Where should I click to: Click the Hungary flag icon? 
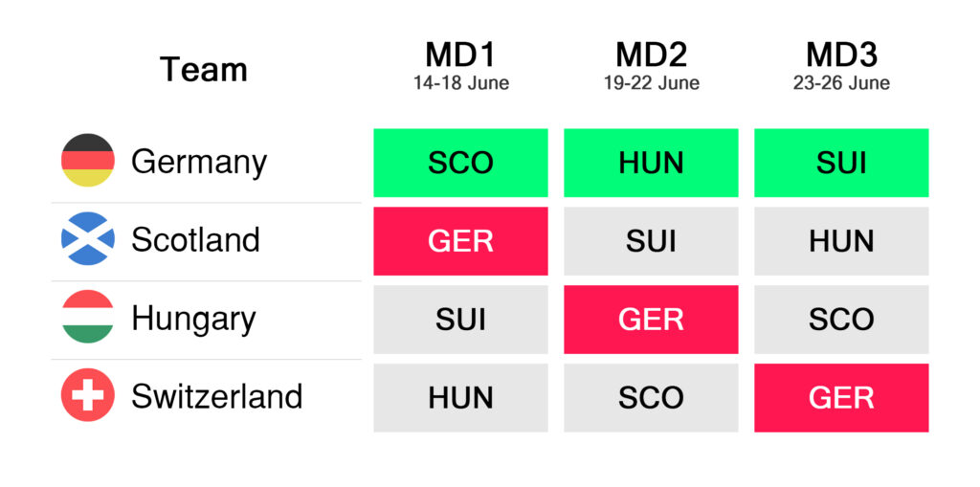[88, 318]
